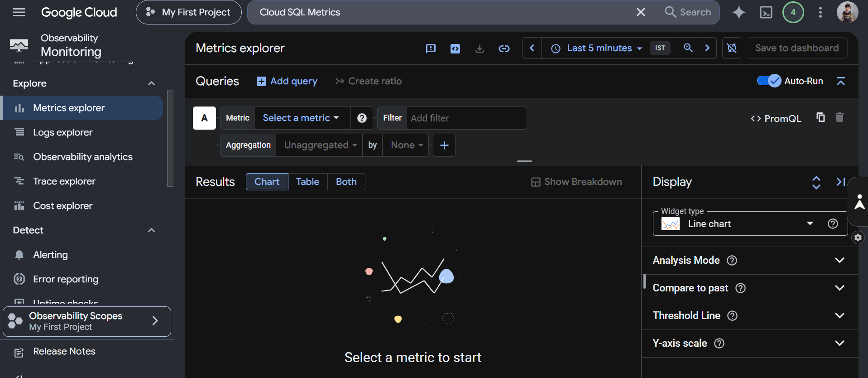The width and height of the screenshot is (868, 378).
Task: Open the code editor icon in toolbar
Action: point(455,48)
